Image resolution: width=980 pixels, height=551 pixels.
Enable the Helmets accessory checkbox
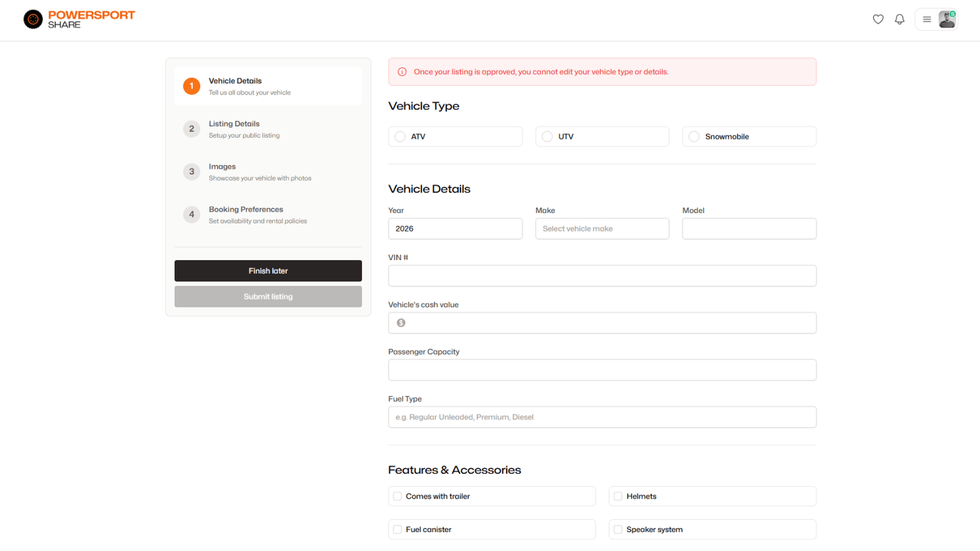(x=618, y=496)
